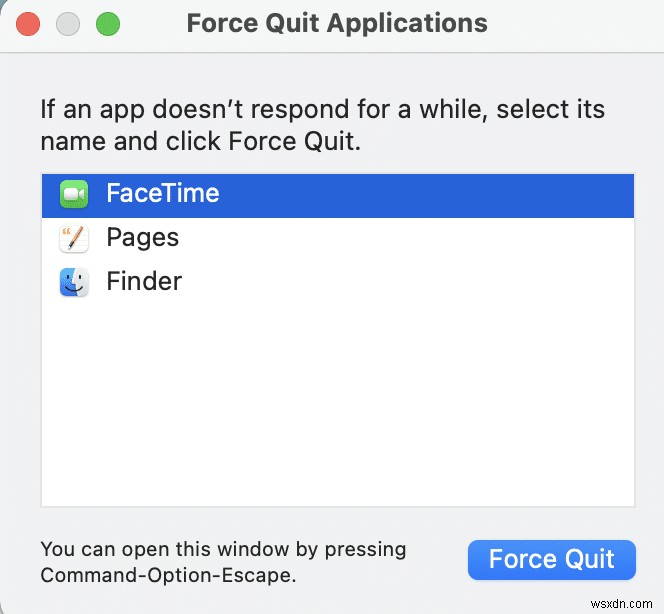
Task: Select the Pages app name
Action: pyautogui.click(x=142, y=238)
